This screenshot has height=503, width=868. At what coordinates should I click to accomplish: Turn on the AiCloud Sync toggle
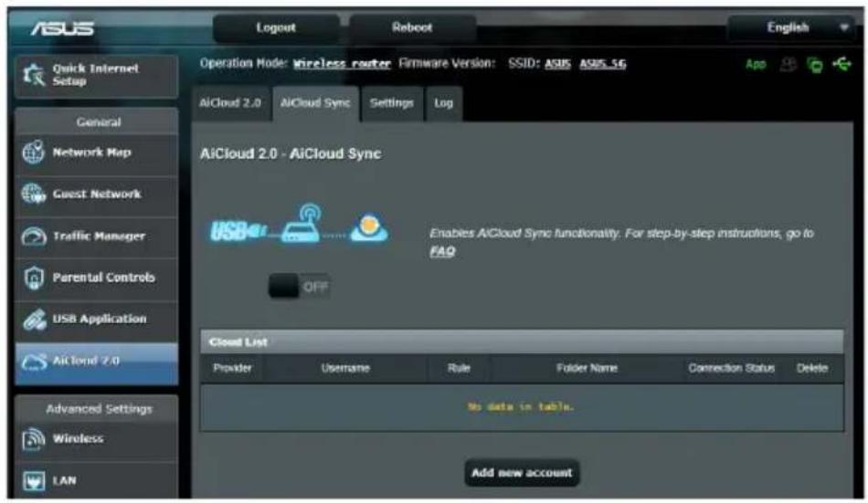pos(299,287)
